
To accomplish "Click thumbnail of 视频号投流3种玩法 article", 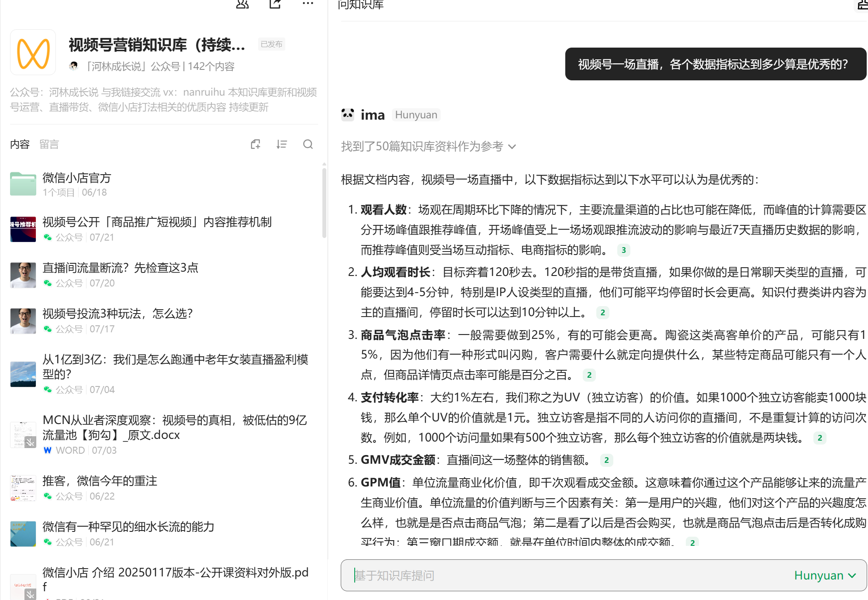I will click(23, 321).
